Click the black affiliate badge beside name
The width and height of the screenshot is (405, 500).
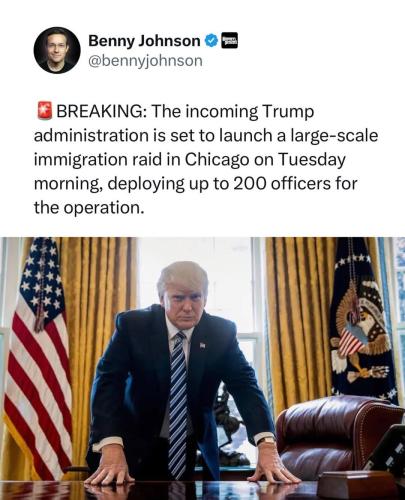tap(230, 41)
